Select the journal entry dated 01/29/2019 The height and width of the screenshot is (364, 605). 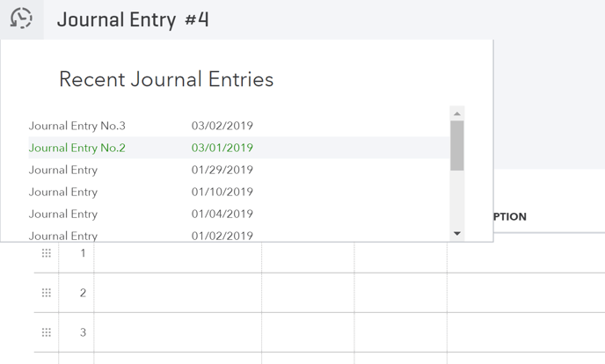click(x=63, y=170)
